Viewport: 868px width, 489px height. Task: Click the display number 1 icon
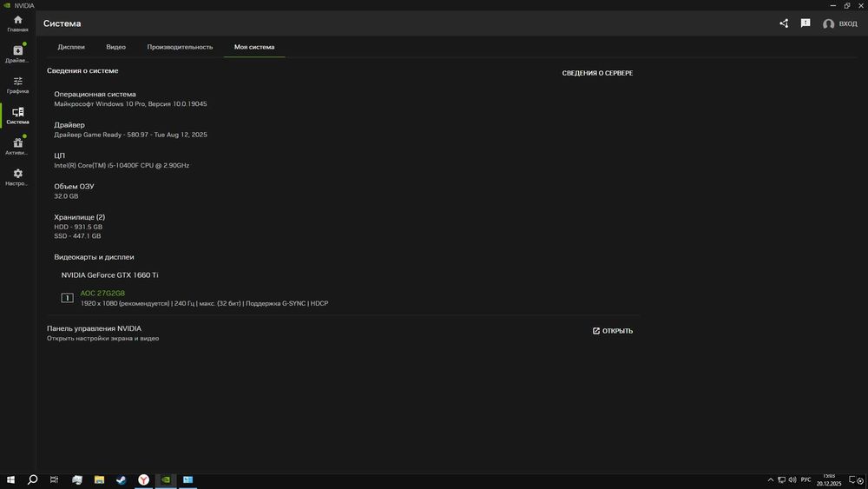[67, 298]
